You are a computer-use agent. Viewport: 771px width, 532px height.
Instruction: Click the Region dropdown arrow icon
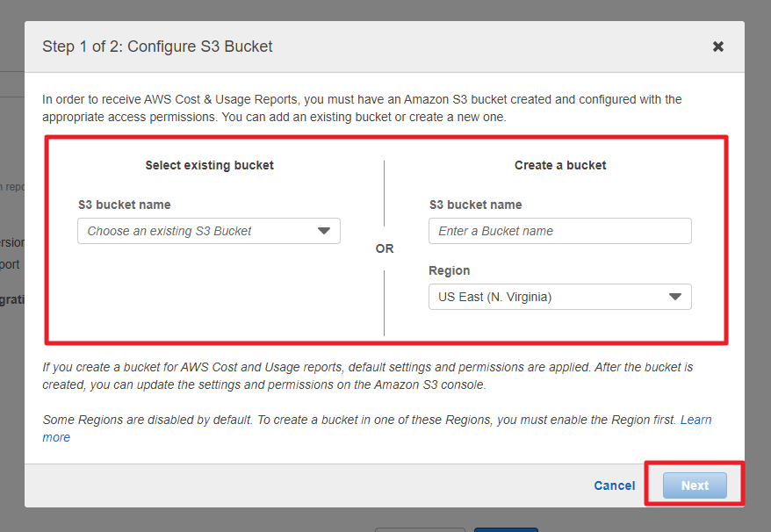click(675, 297)
